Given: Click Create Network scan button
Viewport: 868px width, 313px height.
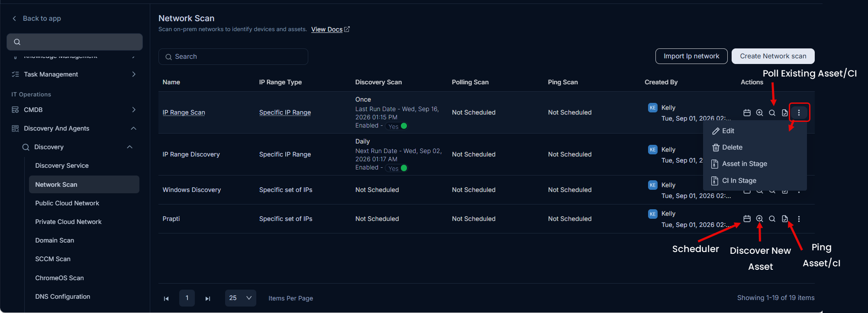Looking at the screenshot, I should pos(773,56).
